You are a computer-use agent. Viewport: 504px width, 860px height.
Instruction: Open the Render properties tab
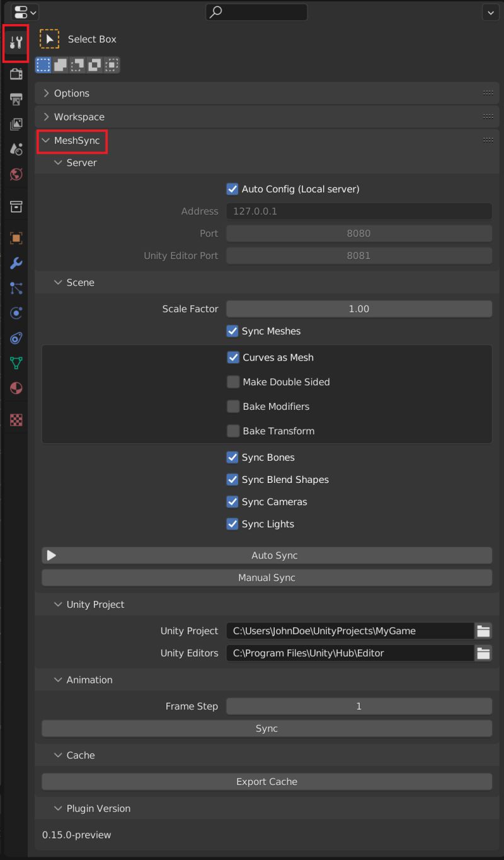(16, 74)
